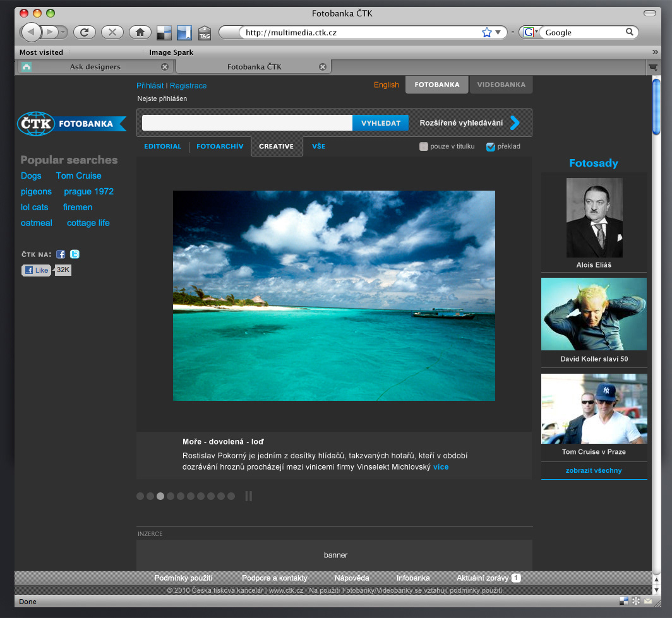672x618 pixels.
Task: Close the Ask designers tab
Action: pos(165,67)
